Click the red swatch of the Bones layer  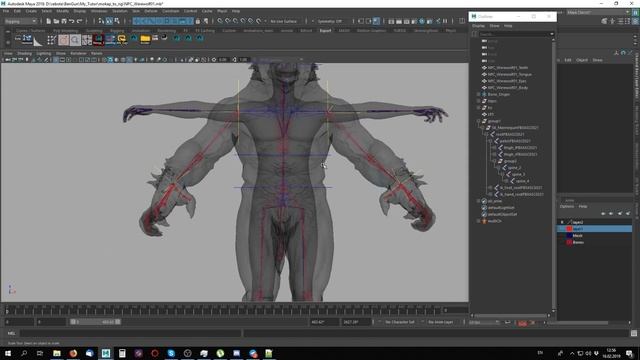[x=569, y=242]
